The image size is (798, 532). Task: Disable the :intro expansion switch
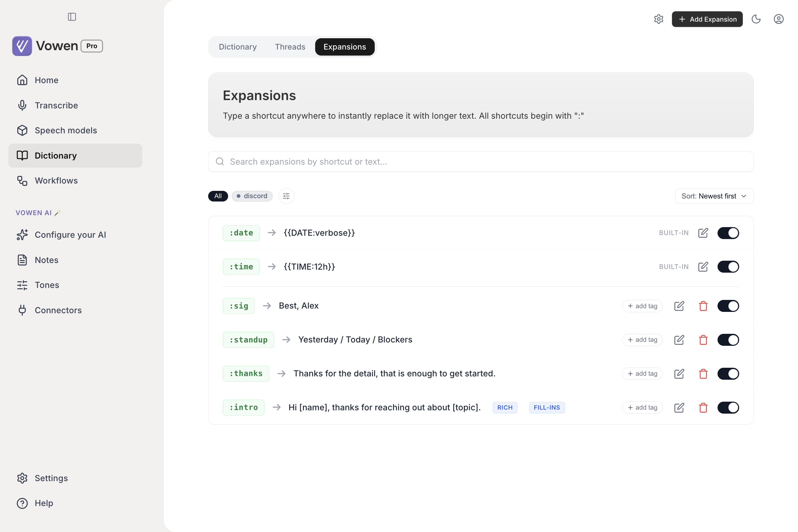point(728,408)
